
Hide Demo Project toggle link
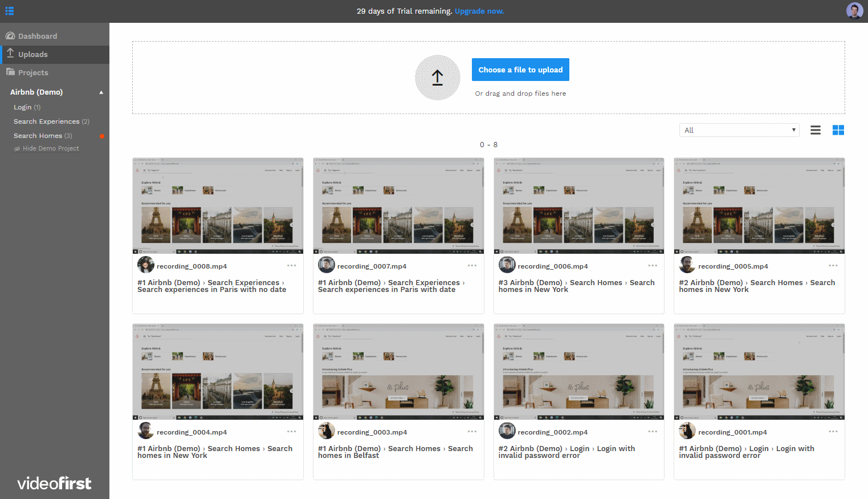(46, 148)
